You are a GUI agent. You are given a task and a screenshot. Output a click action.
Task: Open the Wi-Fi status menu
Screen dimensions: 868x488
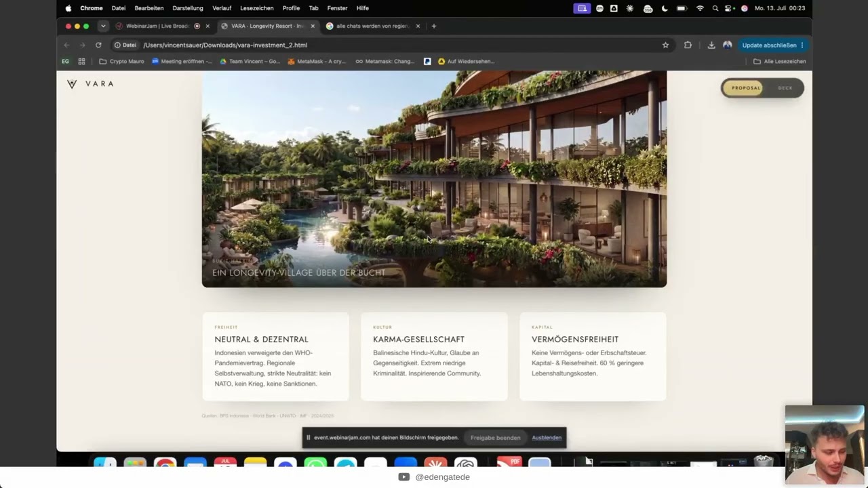(x=700, y=8)
